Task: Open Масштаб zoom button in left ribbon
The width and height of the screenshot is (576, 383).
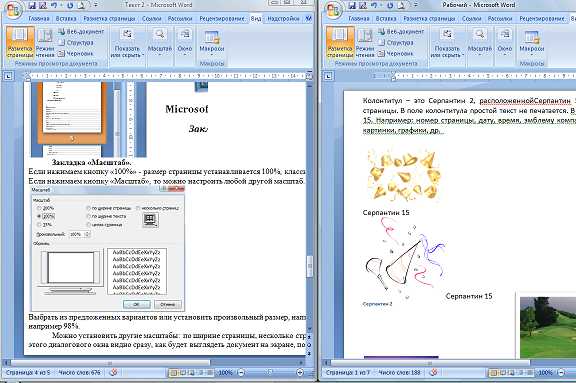Action: (159, 43)
